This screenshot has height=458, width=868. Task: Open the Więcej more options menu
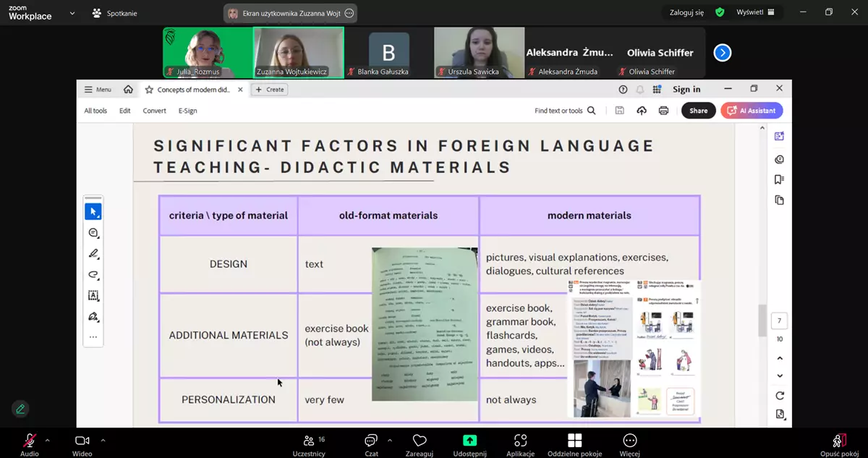tap(629, 441)
